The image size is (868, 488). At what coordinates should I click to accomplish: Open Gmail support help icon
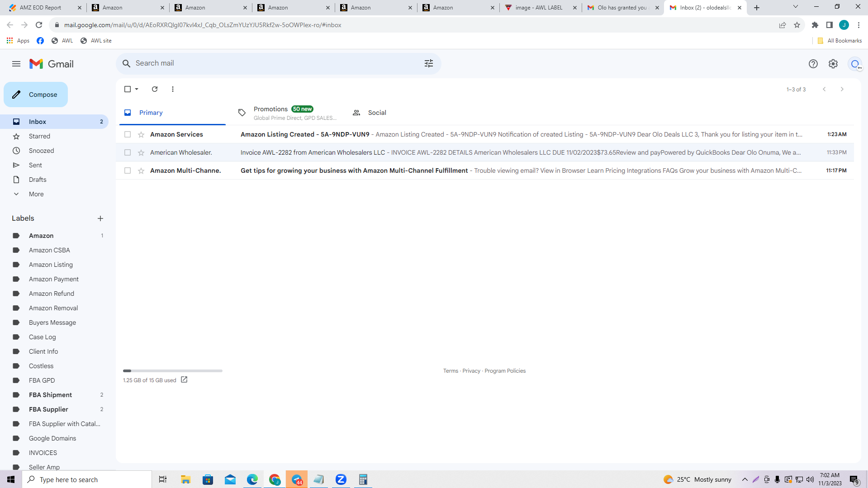(x=813, y=64)
